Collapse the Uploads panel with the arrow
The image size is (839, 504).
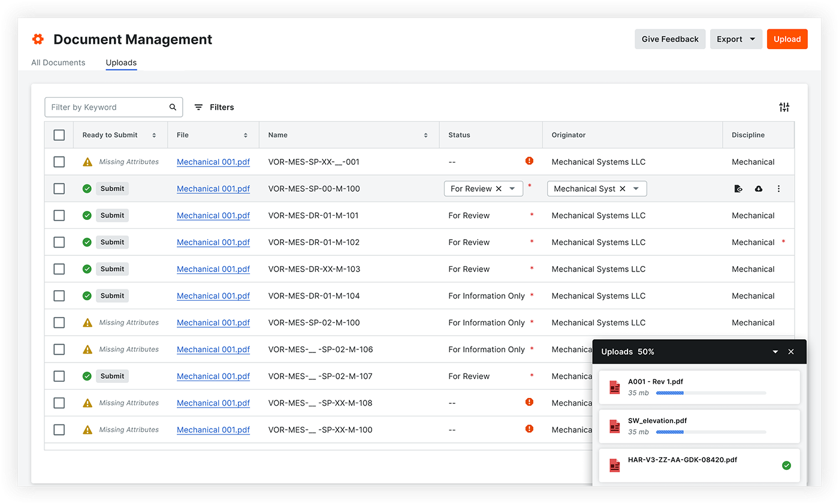pyautogui.click(x=775, y=352)
